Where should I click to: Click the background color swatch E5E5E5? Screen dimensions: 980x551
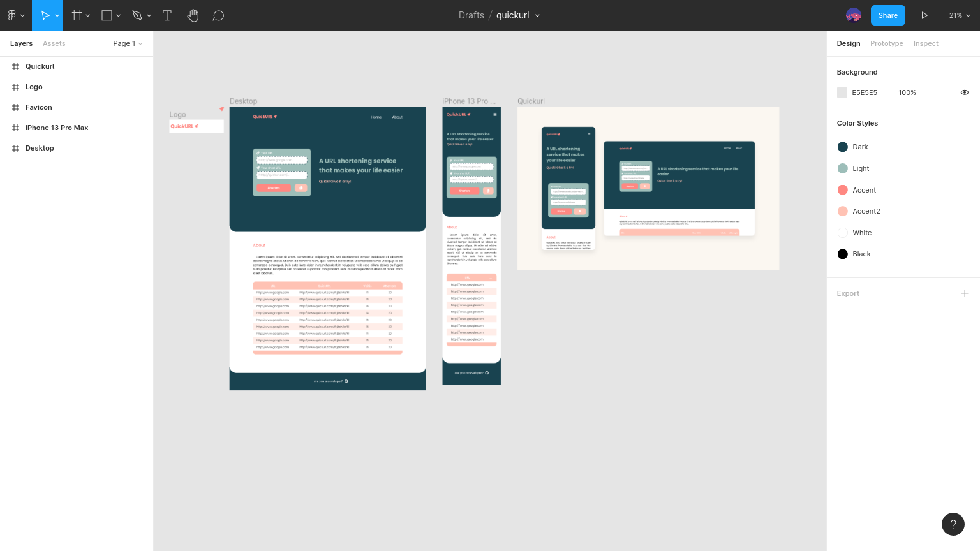842,92
